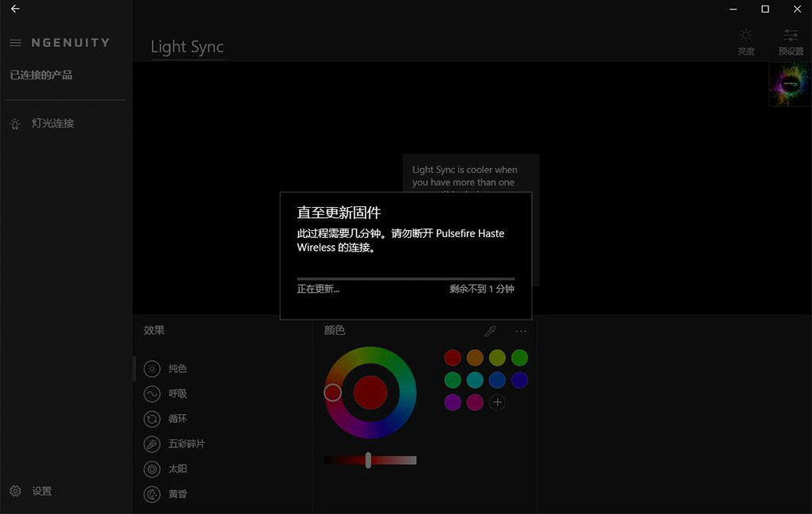
Task: Click the Light Sync page title
Action: [187, 47]
